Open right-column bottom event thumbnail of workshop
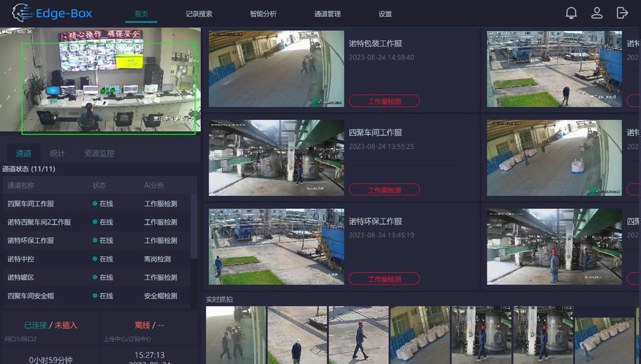The height and width of the screenshot is (364, 641). (x=554, y=247)
